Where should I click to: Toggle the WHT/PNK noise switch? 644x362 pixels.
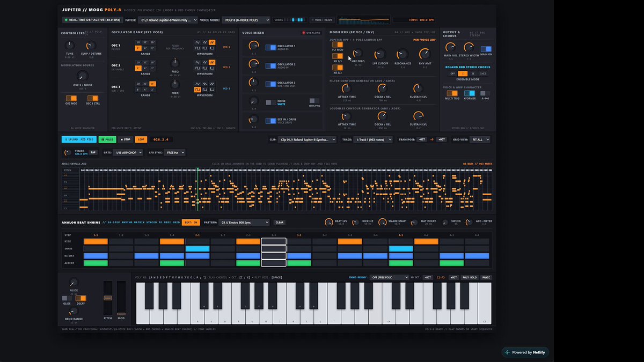(314, 101)
